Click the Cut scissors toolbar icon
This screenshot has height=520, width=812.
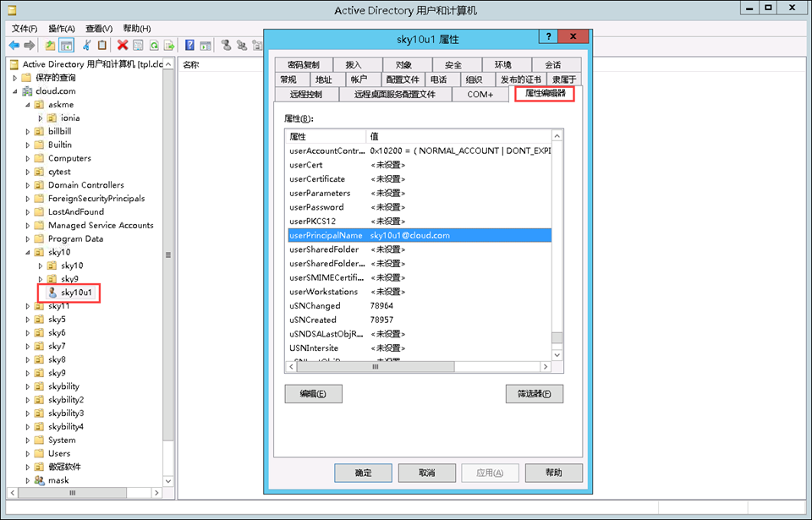[x=87, y=45]
